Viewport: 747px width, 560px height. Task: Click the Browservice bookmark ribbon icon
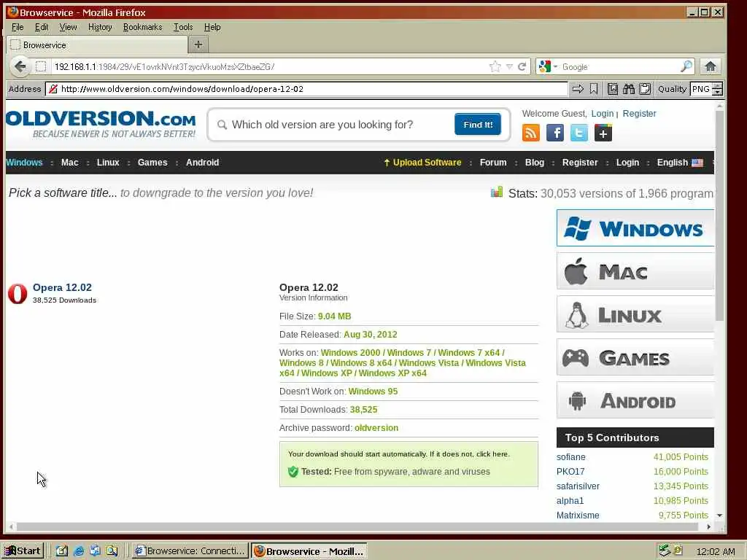(x=594, y=89)
